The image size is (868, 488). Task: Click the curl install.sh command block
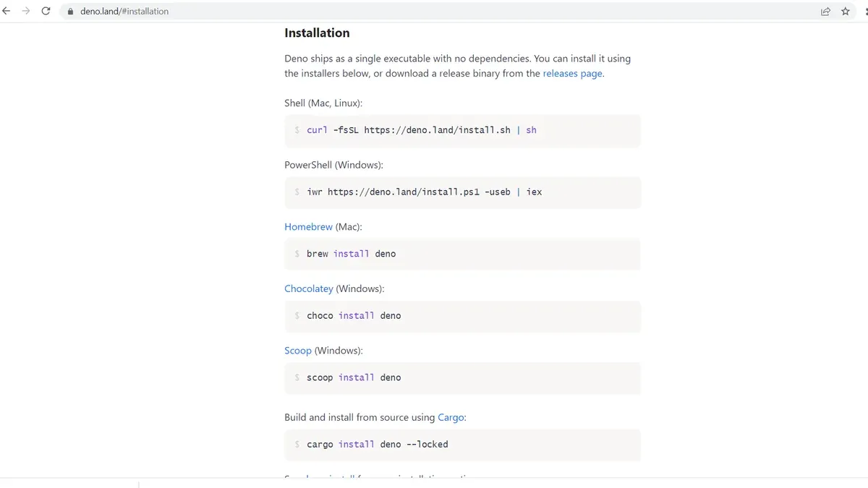coord(462,130)
